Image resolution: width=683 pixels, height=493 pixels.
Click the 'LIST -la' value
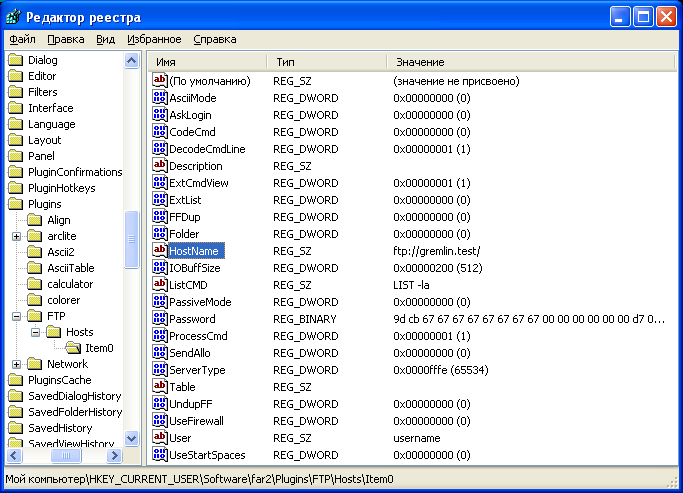pos(411,285)
